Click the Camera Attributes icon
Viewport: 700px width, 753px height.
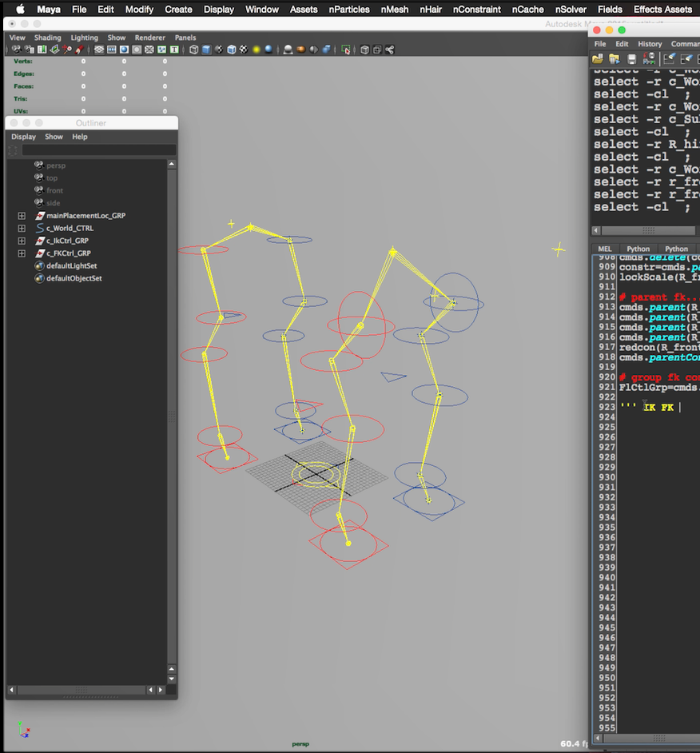coord(30,50)
